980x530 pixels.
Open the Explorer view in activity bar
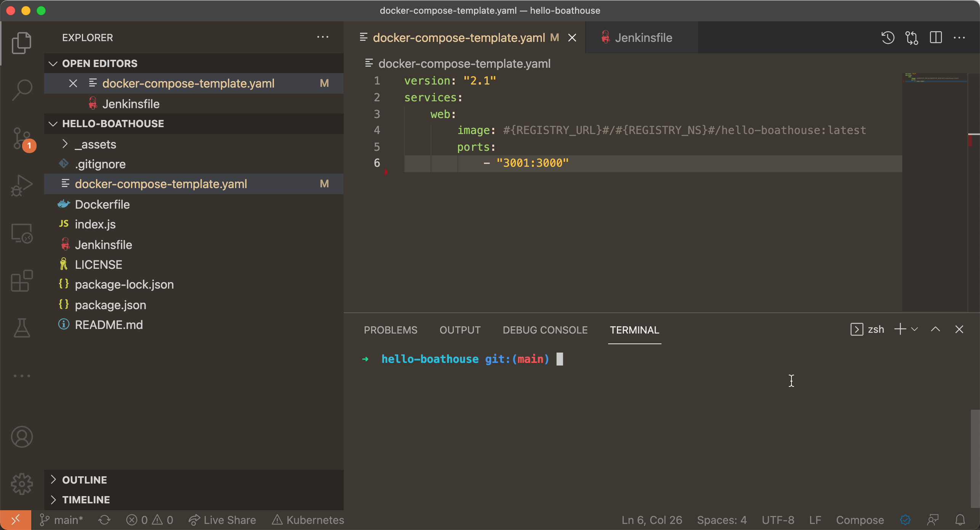click(22, 43)
